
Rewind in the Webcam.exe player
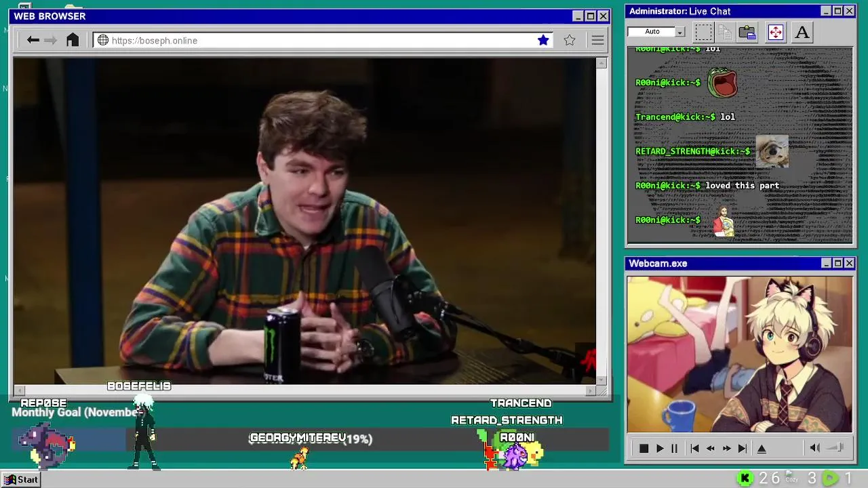coord(711,448)
